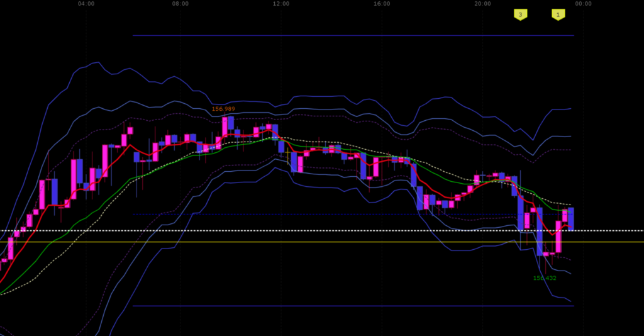Click the orange 156.989 high price label
The width and height of the screenshot is (644, 336).
(x=223, y=109)
